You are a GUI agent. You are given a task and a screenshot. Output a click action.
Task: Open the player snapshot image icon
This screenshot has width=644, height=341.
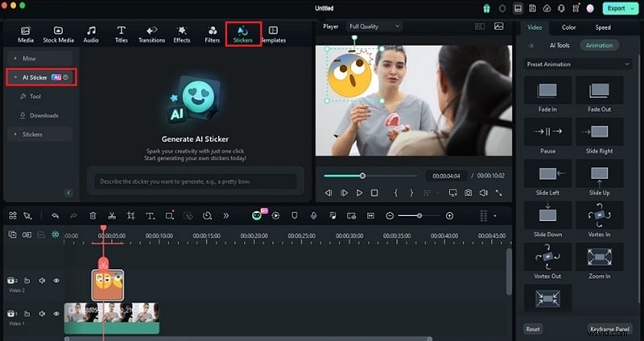point(498,27)
